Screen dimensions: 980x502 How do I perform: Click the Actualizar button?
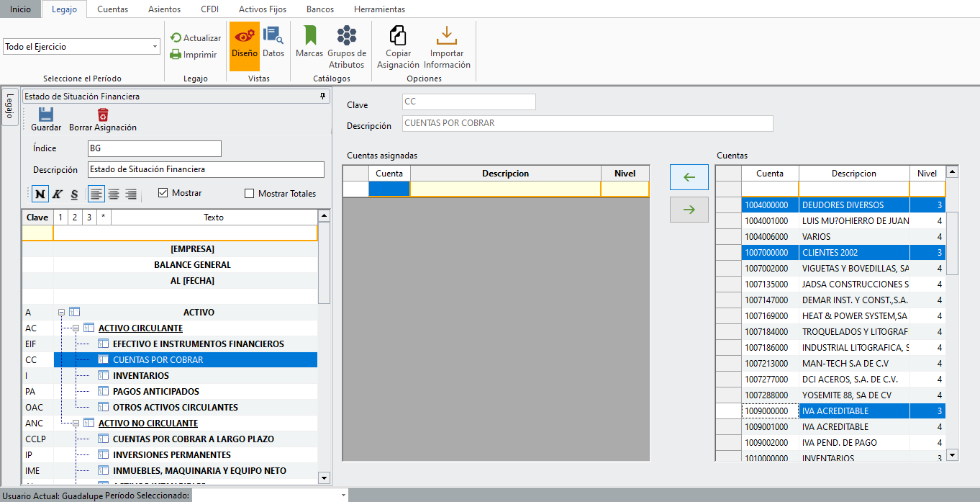[196, 37]
